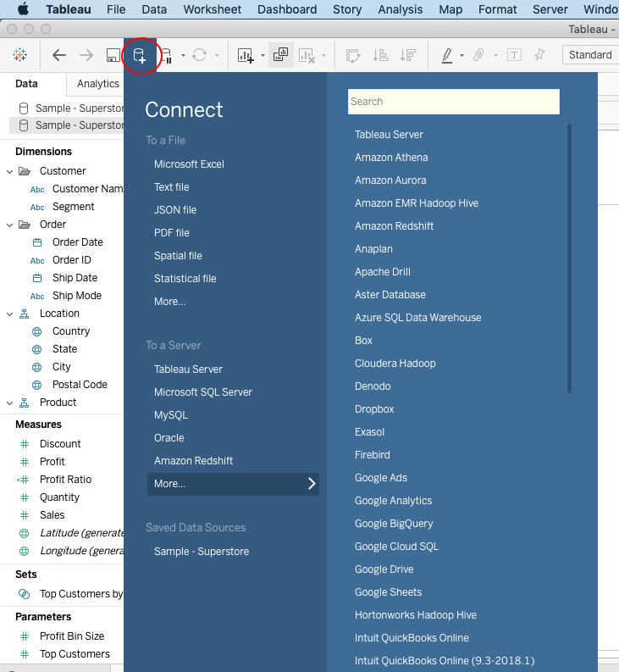Click the Save disk icon
The width and height of the screenshot is (619, 672).
tap(113, 55)
